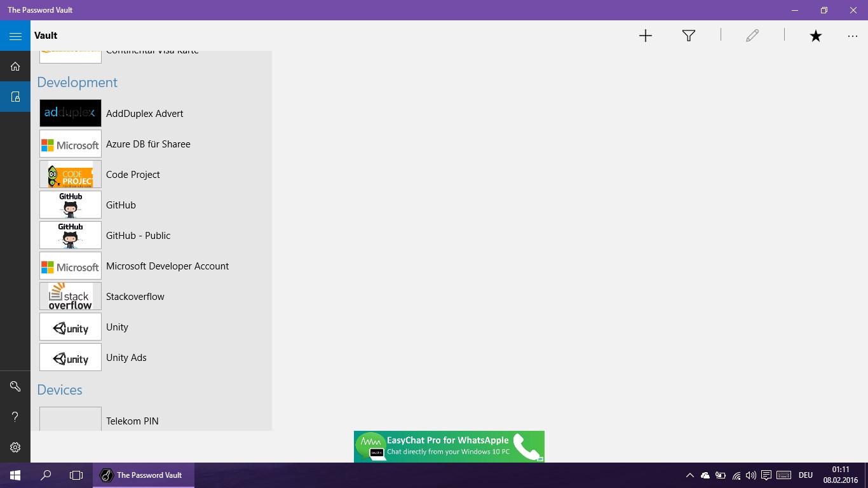Click logo of GitHub - Public entry
Screen dimensions: 868x488
pos(71,235)
